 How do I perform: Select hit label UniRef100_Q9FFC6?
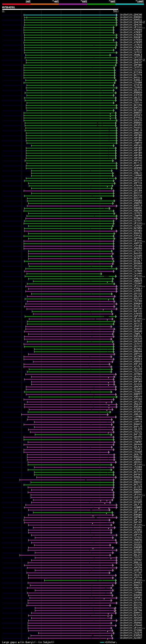coord(131,354)
